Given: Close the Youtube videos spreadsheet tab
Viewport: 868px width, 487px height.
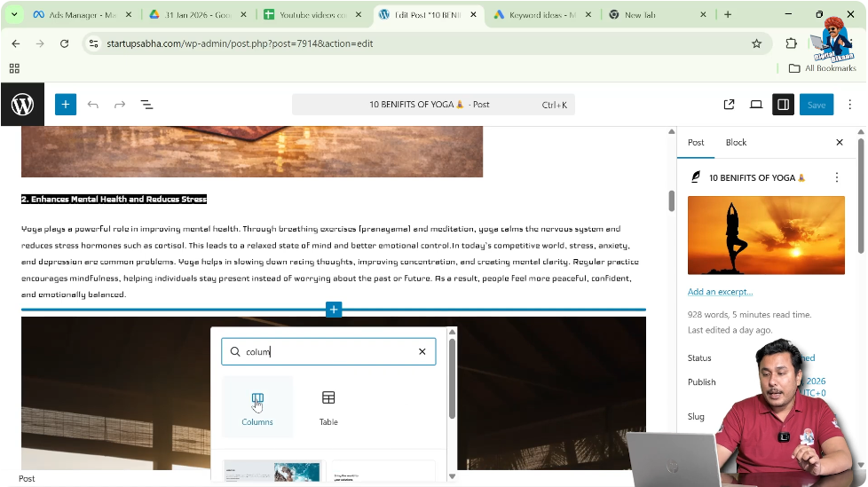Looking at the screenshot, I should point(359,15).
